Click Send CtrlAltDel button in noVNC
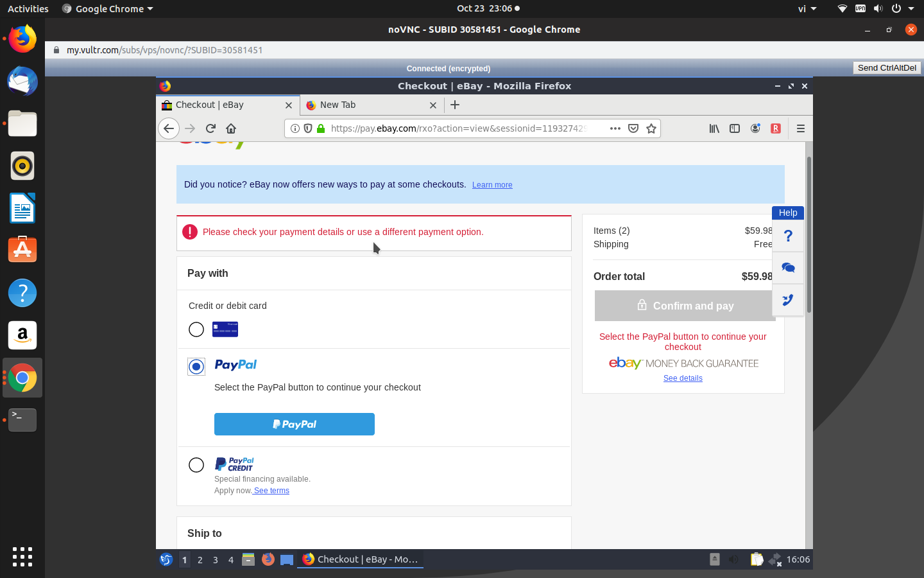The height and width of the screenshot is (578, 924). [x=887, y=67]
